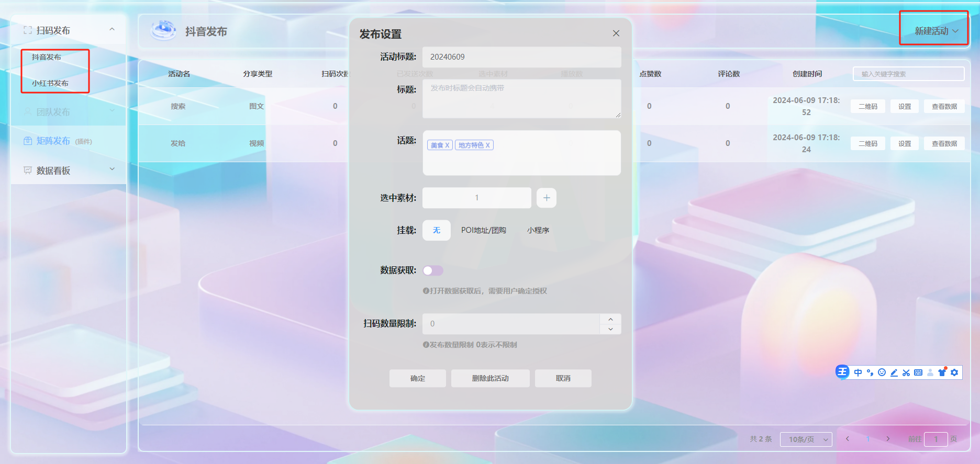Screen dimensions: 980x464
Task: Decrease the 扫码数量限制 value with down arrow
Action: (x=610, y=329)
